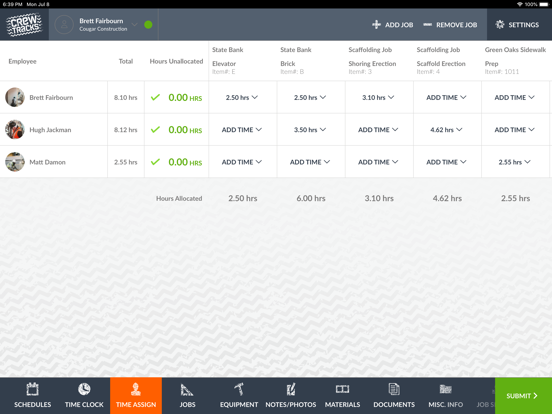The image size is (552, 414).
Task: Switch to the Jobs tab
Action: click(x=187, y=396)
